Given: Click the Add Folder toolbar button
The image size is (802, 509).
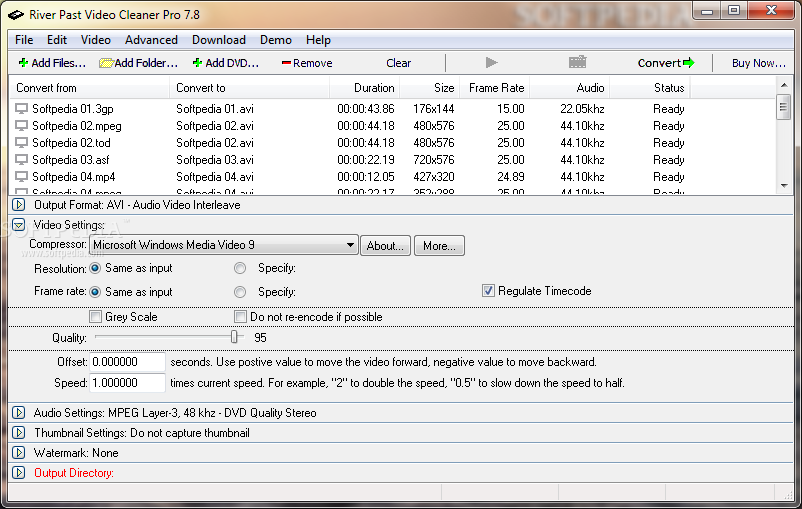Looking at the screenshot, I should [139, 63].
